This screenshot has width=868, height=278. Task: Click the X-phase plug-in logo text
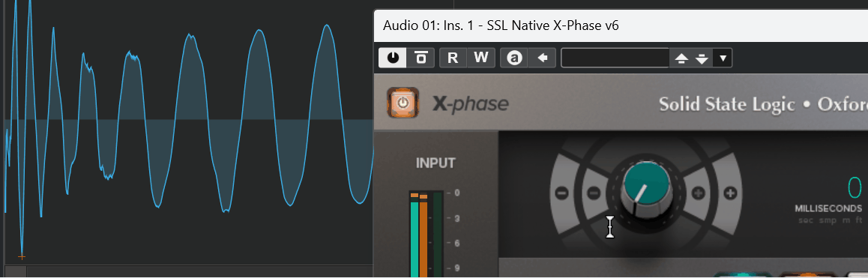[x=471, y=103]
